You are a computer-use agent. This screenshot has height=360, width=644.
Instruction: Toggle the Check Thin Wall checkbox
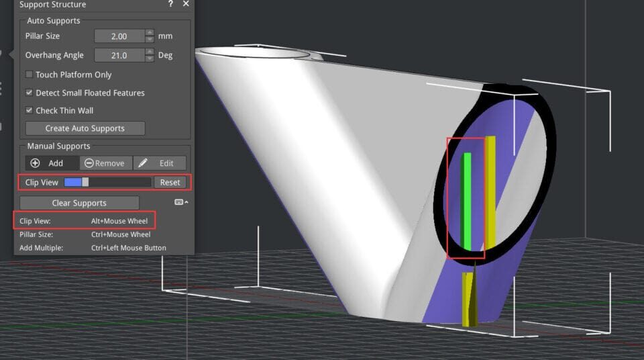[30, 110]
